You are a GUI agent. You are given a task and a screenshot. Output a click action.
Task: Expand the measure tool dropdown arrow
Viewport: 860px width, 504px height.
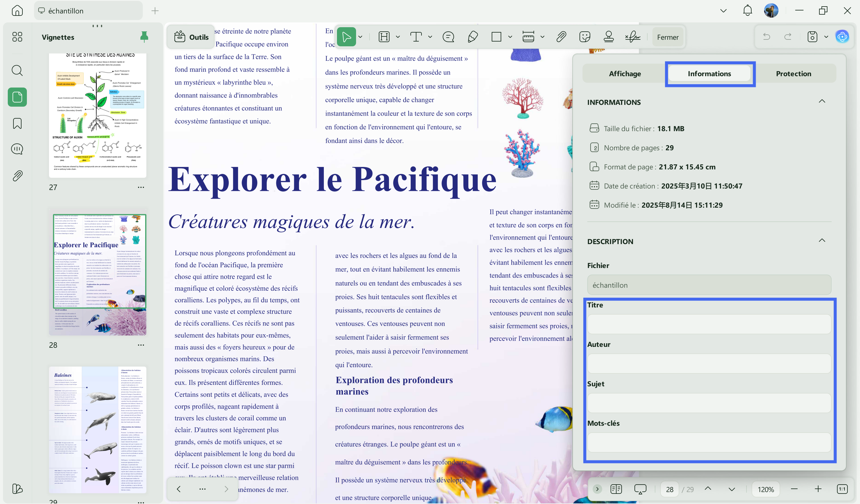542,37
